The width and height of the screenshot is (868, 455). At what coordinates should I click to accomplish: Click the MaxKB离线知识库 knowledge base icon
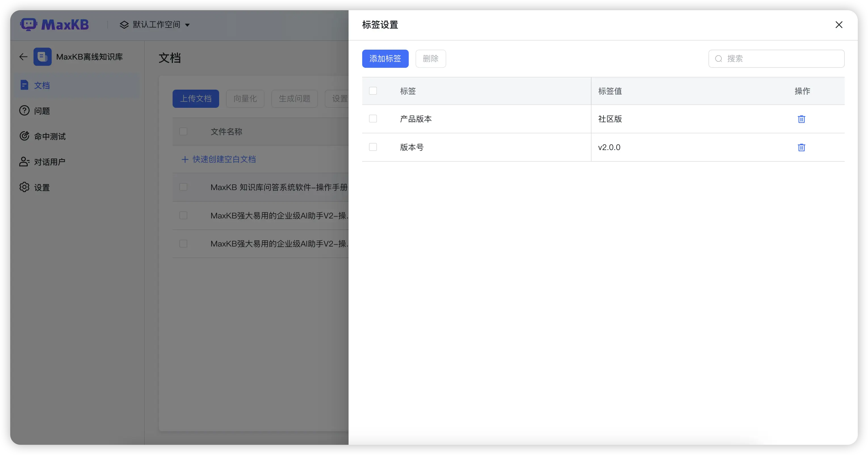[x=43, y=56]
